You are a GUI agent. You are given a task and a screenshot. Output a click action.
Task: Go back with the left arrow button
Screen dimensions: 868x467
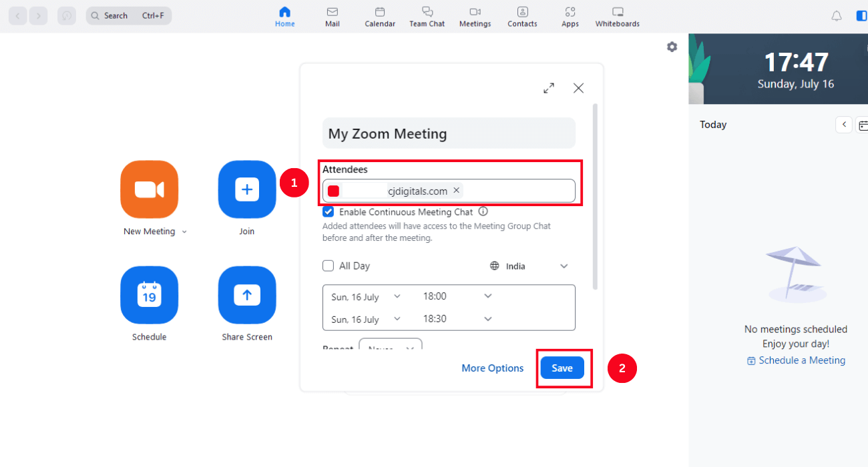[18, 15]
